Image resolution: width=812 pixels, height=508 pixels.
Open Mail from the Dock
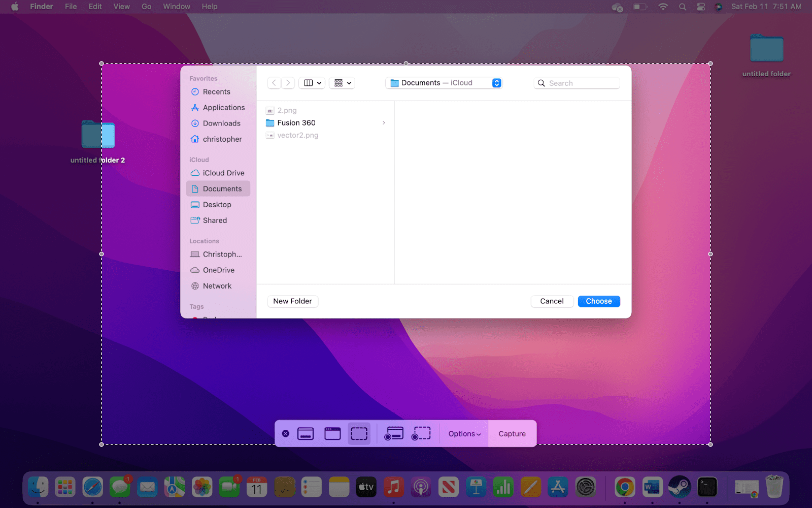pyautogui.click(x=148, y=488)
